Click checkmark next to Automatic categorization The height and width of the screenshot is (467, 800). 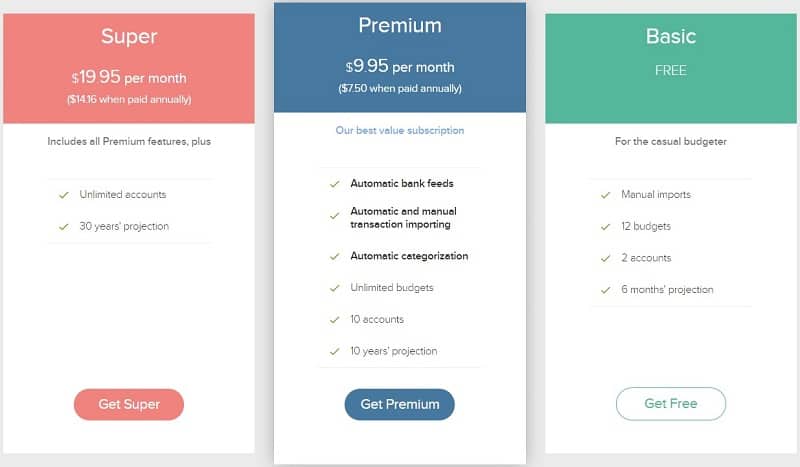[334, 256]
